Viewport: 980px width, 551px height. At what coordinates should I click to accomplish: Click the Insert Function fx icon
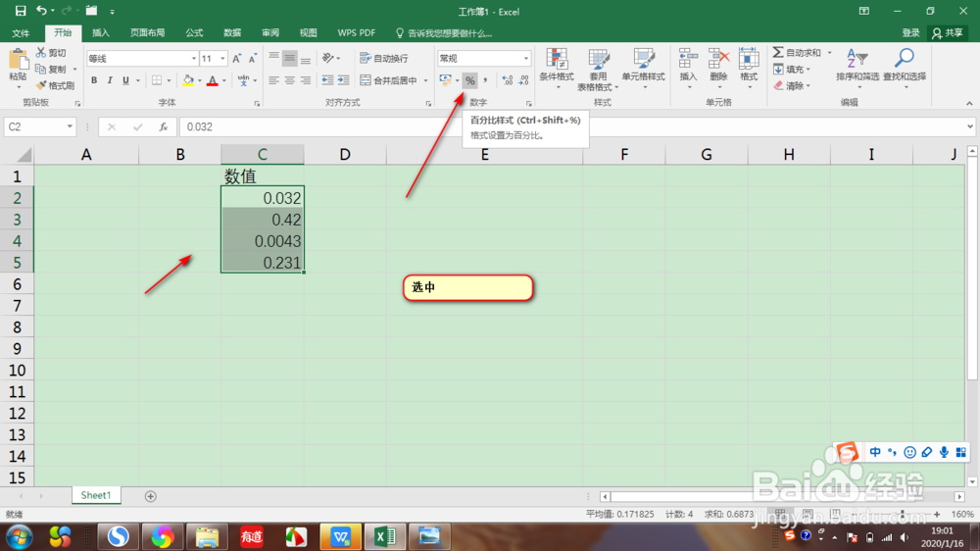[x=163, y=126]
